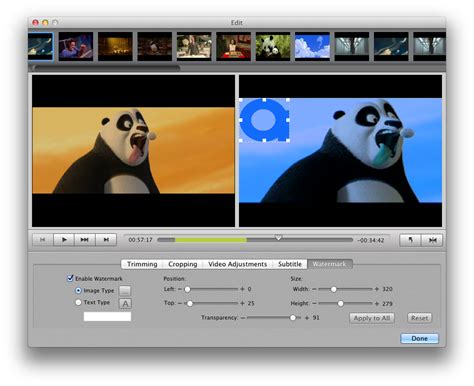Increase Top position with plus
Image resolution: width=474 pixels, height=386 pixels.
pyautogui.click(x=242, y=303)
